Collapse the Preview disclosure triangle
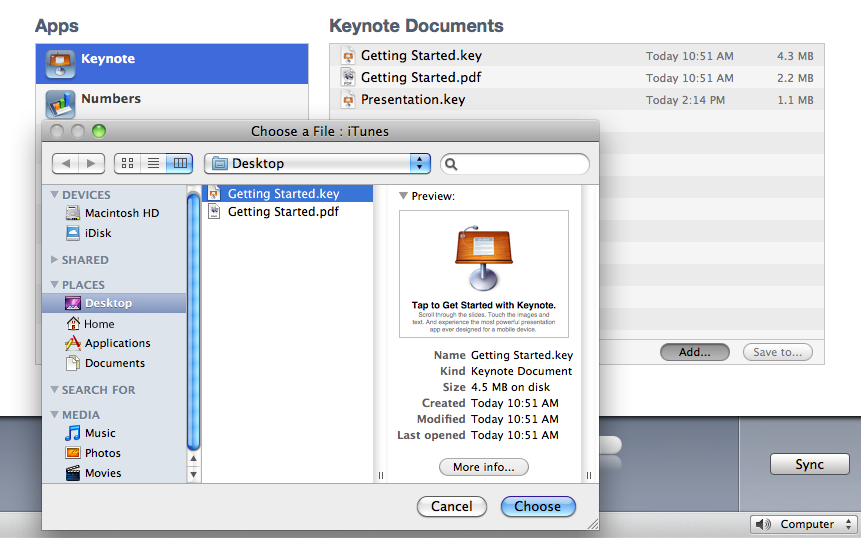Viewport: 861px width, 538px height. pyautogui.click(x=403, y=196)
